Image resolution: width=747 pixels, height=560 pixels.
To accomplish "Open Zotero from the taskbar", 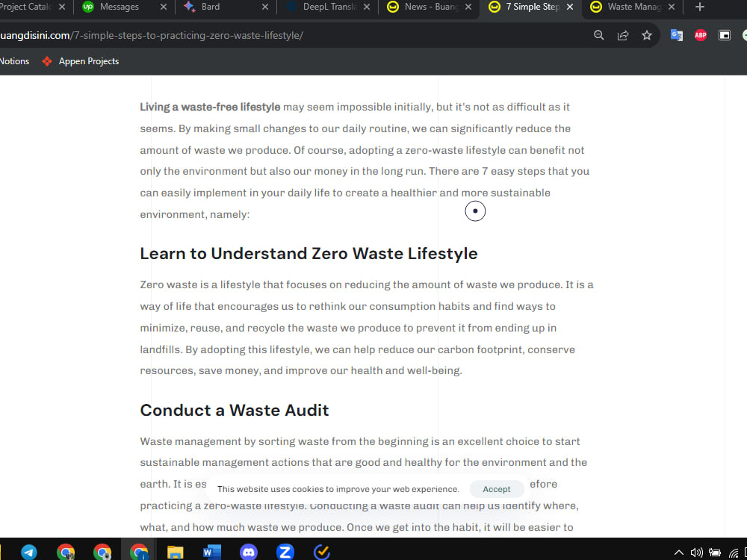I will [x=285, y=552].
